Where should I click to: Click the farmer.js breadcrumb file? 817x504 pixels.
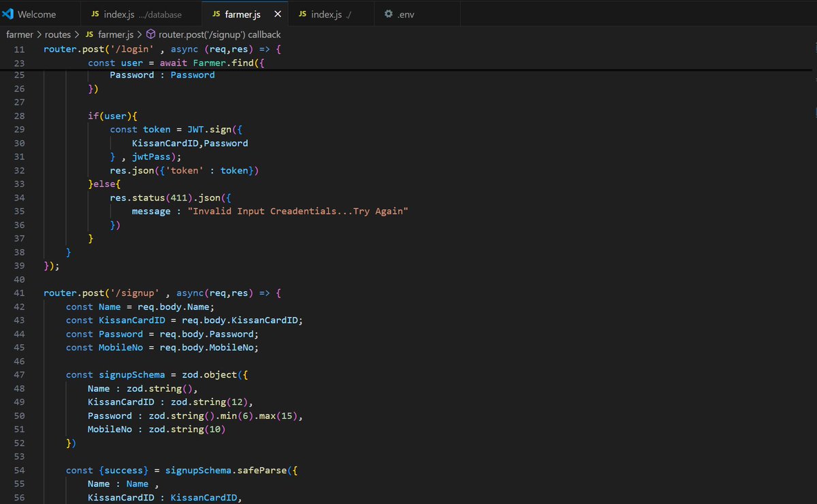117,35
